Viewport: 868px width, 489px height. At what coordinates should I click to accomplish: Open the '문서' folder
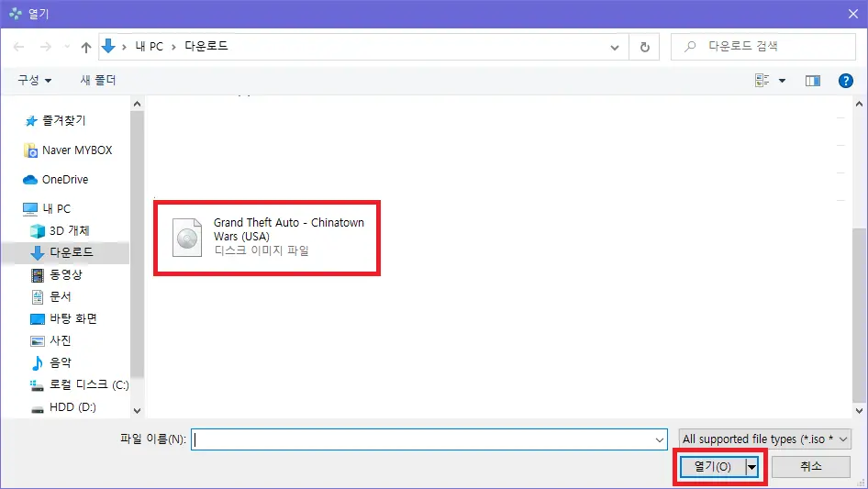(x=61, y=296)
